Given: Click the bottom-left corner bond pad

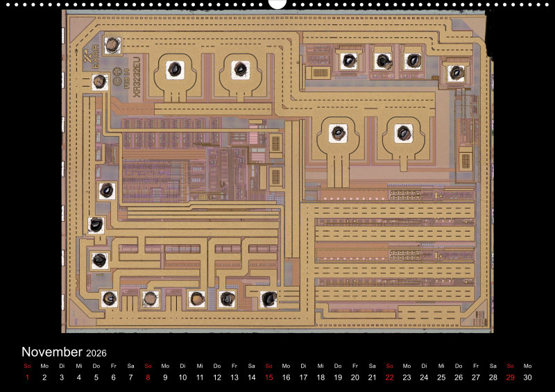Looking at the screenshot, I should coord(109,298).
